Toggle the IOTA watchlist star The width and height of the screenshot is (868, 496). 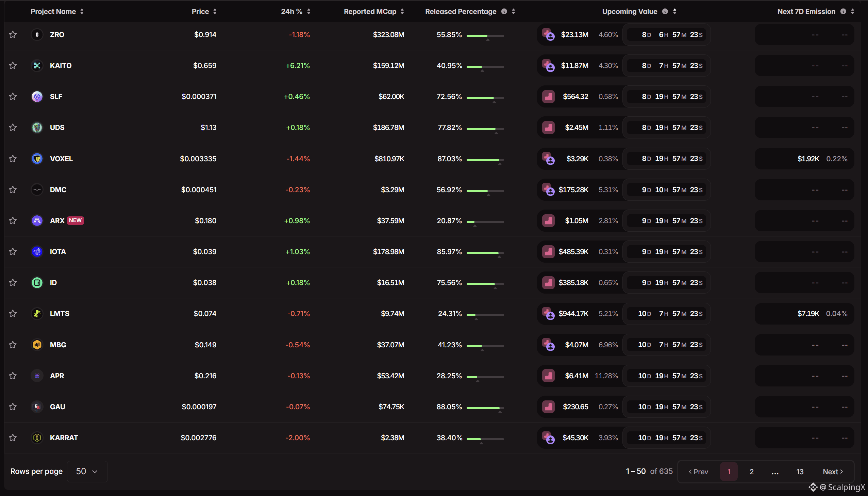tap(13, 251)
